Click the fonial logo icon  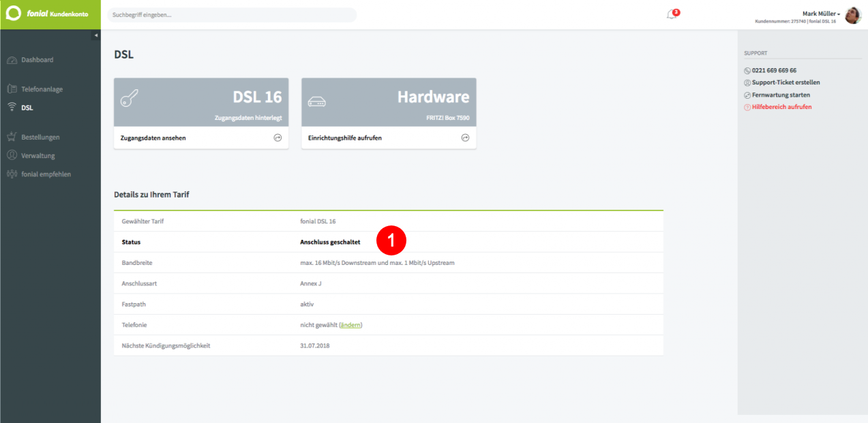14,14
